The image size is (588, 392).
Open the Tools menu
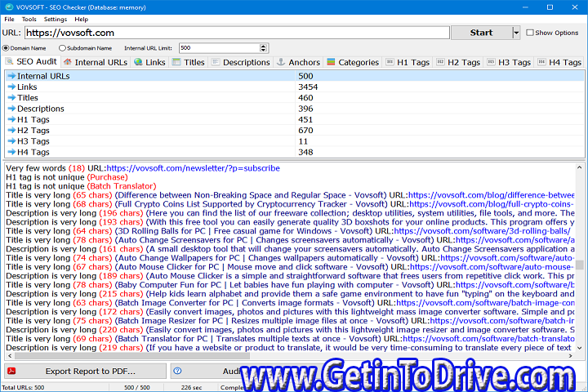[x=29, y=19]
